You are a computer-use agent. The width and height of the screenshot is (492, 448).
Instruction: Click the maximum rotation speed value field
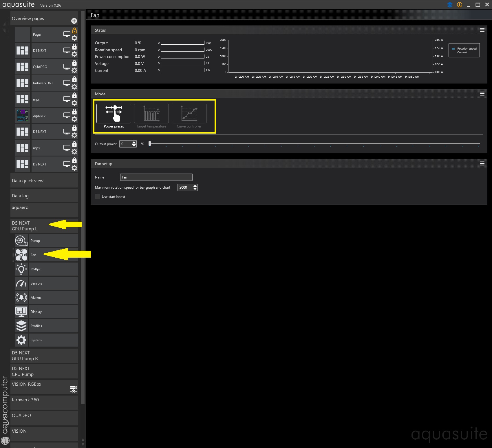coord(185,187)
